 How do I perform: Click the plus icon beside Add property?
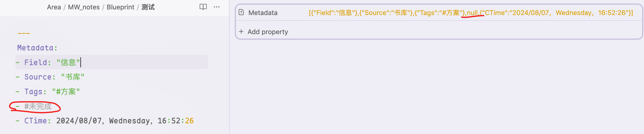pos(241,32)
